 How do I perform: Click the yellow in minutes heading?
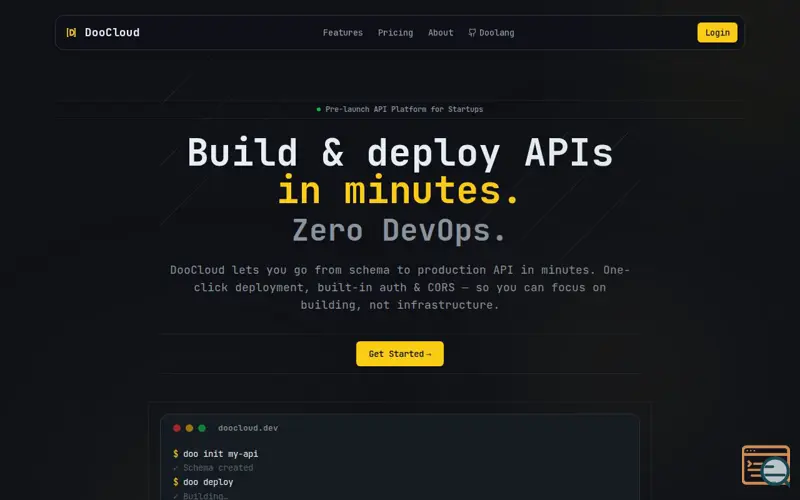(399, 191)
